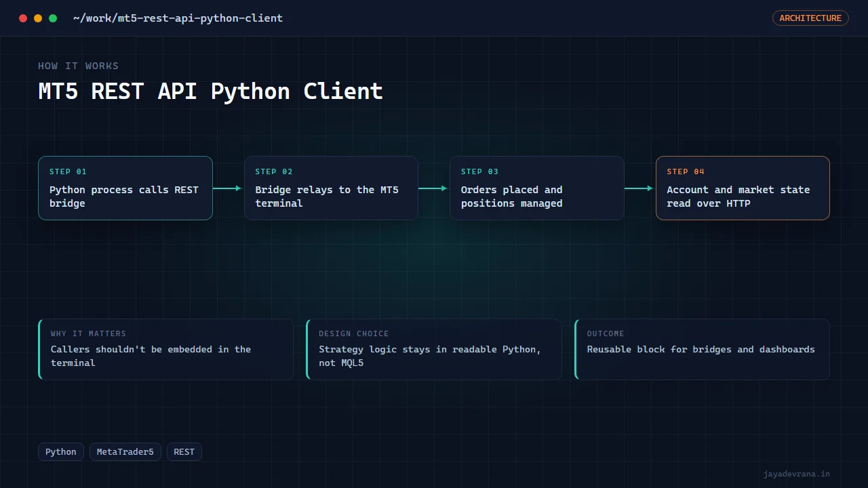
Task: Click the green maximize window dot
Action: pyautogui.click(x=53, y=18)
